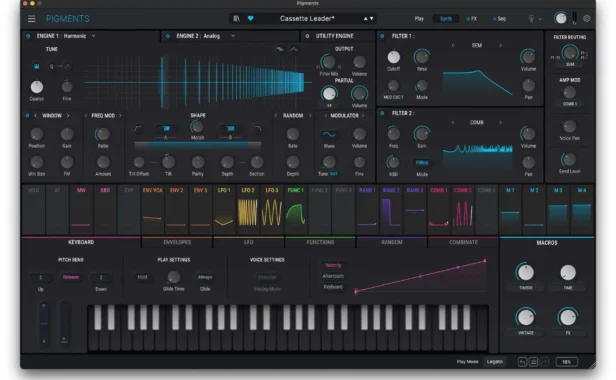This screenshot has height=380, width=616.
Task: Open the history list icon in bottom bar
Action: point(533,362)
